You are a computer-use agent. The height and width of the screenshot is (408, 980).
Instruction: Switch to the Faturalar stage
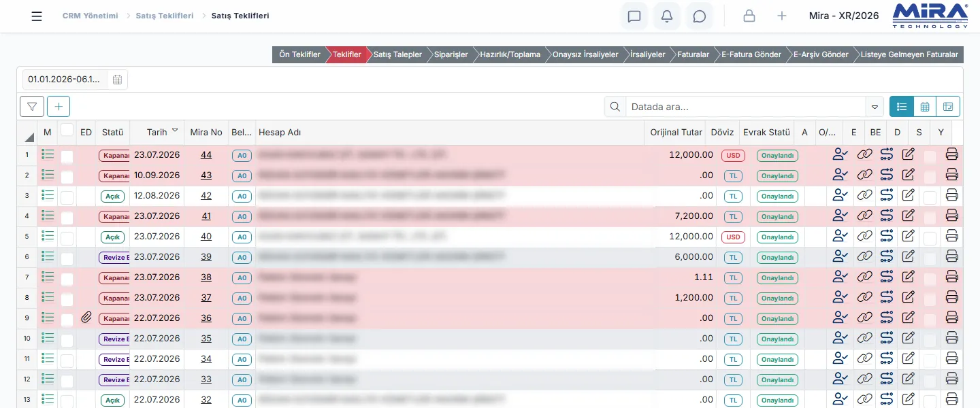[693, 54]
